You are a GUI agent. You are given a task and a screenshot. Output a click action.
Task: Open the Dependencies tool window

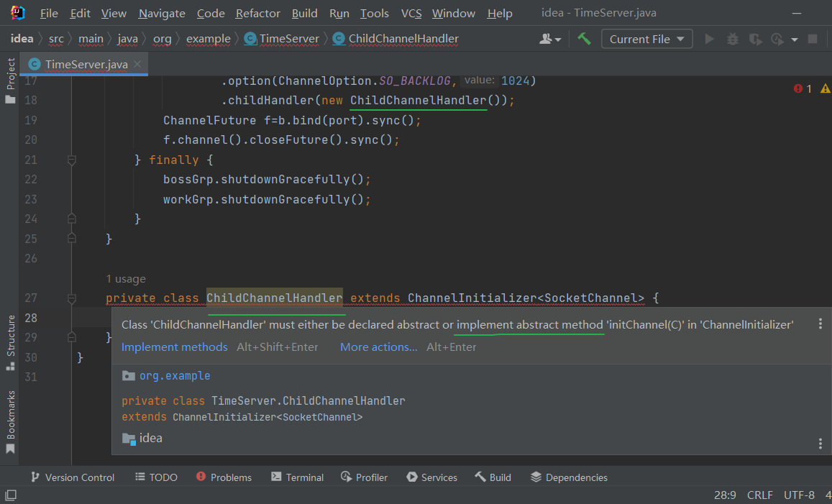(x=569, y=477)
